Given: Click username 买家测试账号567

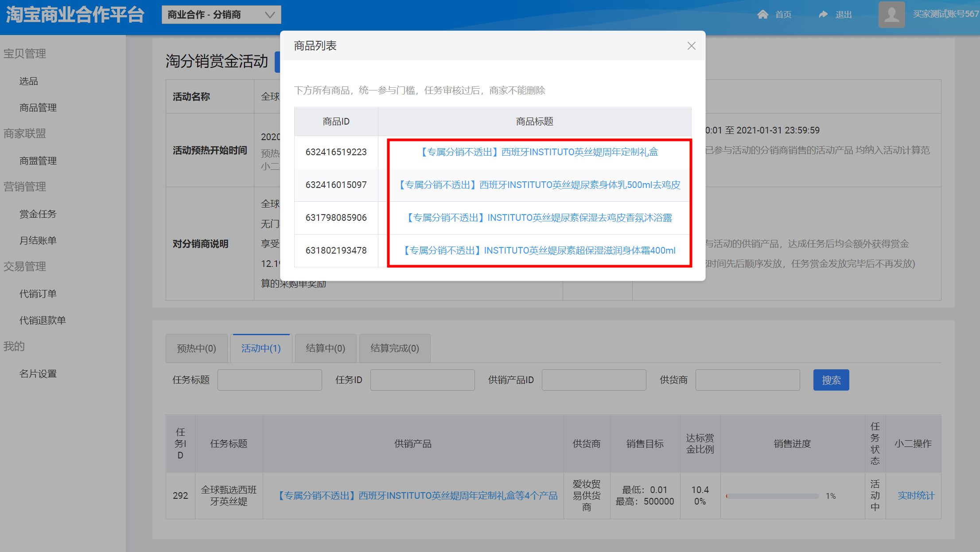Looking at the screenshot, I should pos(945,14).
